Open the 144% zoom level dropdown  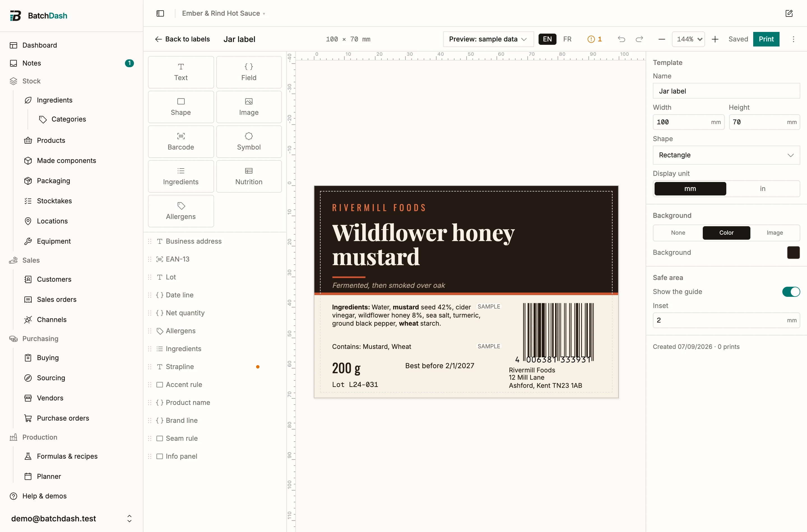688,39
